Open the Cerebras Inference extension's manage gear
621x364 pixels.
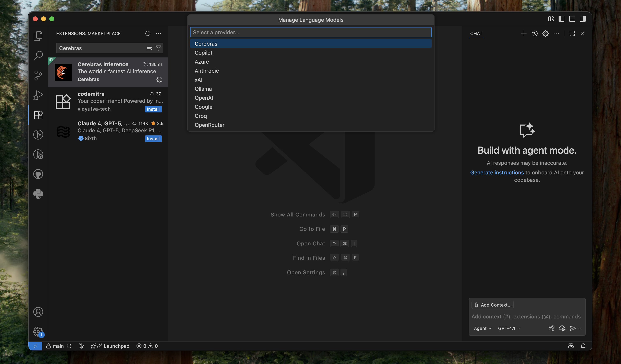point(159,80)
